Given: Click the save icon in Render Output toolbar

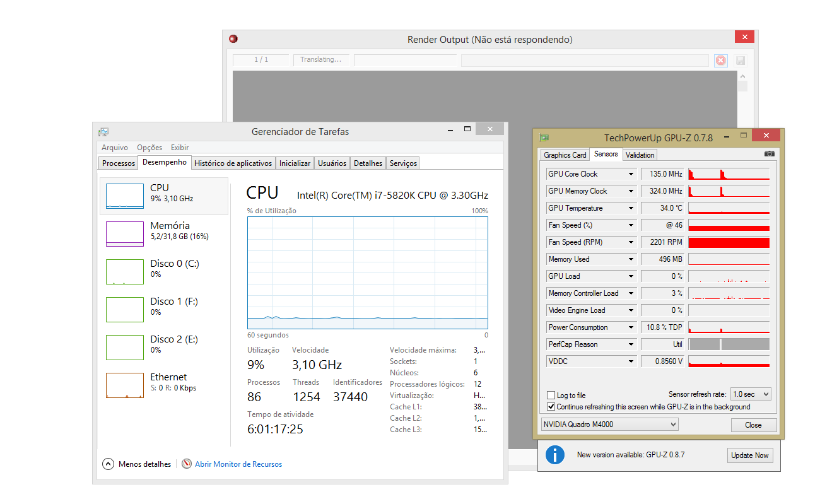Looking at the screenshot, I should tap(741, 61).
